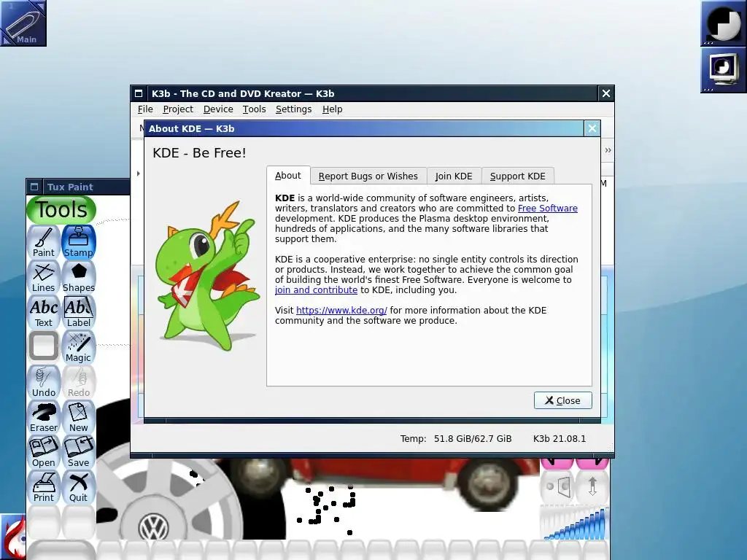Click the Temp free space status text
Viewport: 747px width, 560px height.
[x=455, y=438]
